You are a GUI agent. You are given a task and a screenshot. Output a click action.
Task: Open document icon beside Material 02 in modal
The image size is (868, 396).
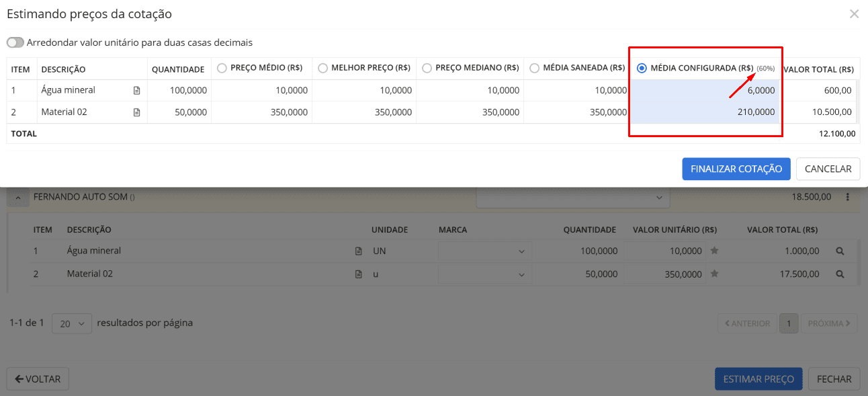coord(137,112)
